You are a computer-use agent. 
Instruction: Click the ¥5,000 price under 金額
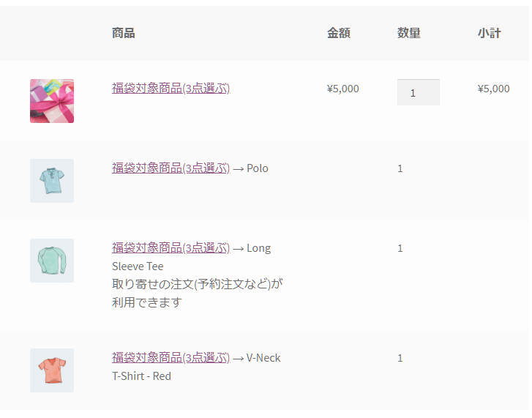pyautogui.click(x=342, y=89)
